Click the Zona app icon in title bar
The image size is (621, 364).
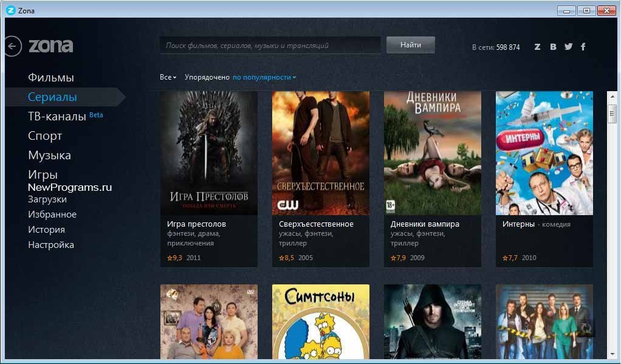click(10, 10)
